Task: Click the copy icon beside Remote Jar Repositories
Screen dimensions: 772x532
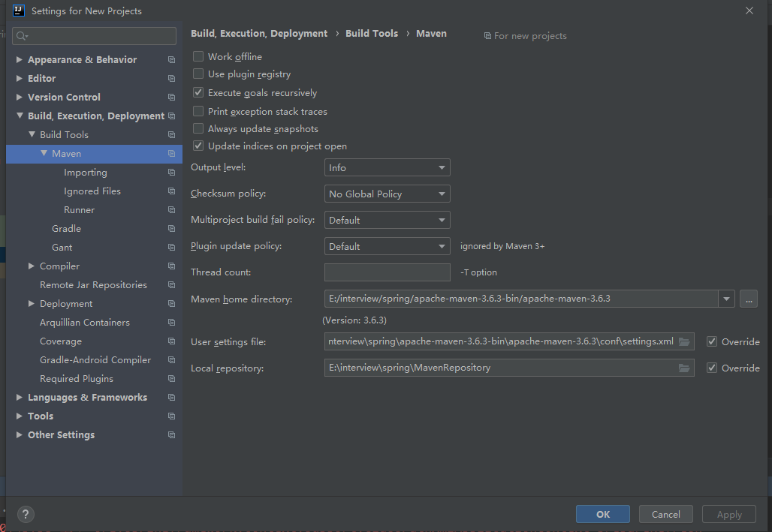Action: pos(171,285)
